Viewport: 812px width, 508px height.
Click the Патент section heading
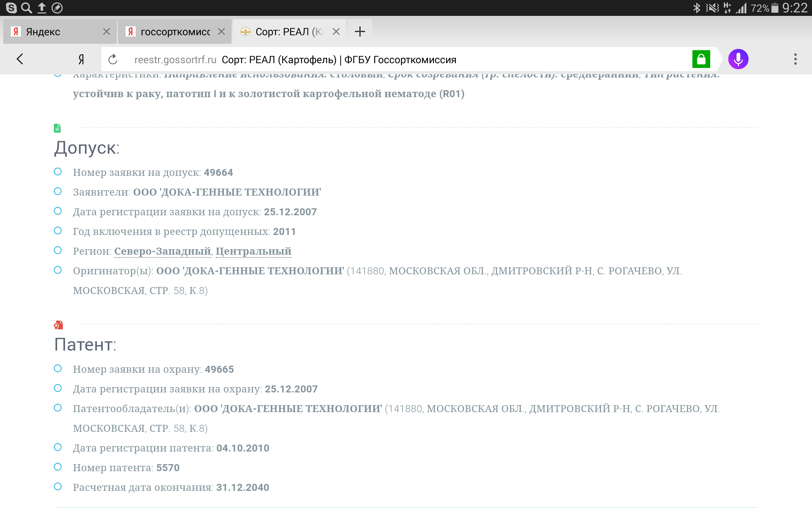(85, 345)
